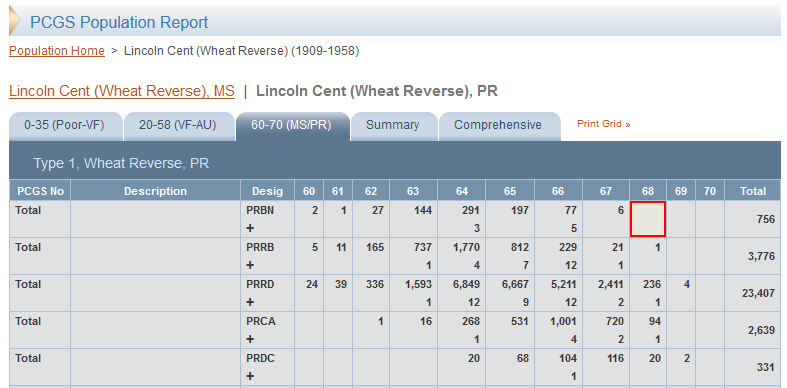Click the PRCA row total 2,639
This screenshot has height=388, width=787.
click(x=762, y=330)
